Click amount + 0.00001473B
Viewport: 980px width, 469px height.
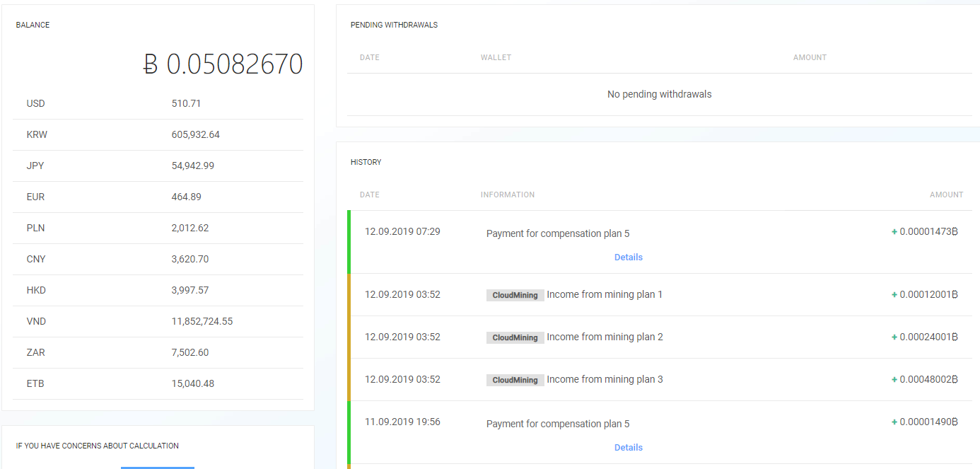coord(925,231)
